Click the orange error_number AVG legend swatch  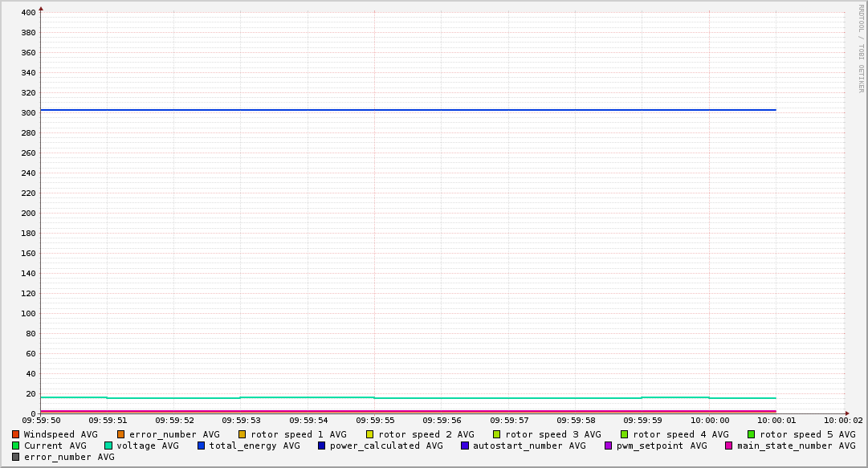[121, 434]
